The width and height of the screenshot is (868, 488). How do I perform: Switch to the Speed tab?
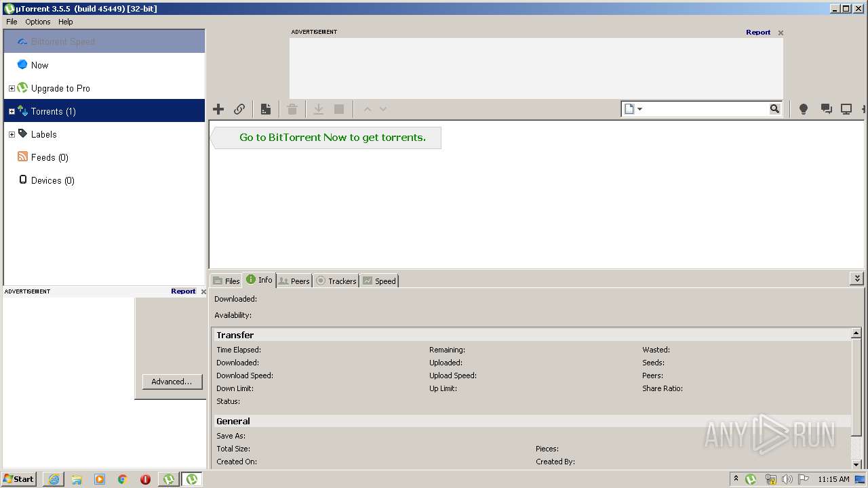(x=378, y=281)
